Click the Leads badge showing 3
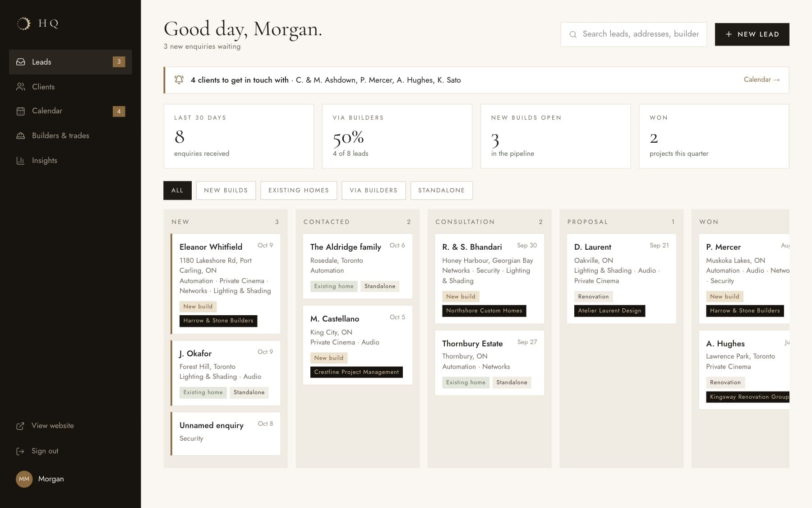The image size is (812, 508). [x=119, y=62]
